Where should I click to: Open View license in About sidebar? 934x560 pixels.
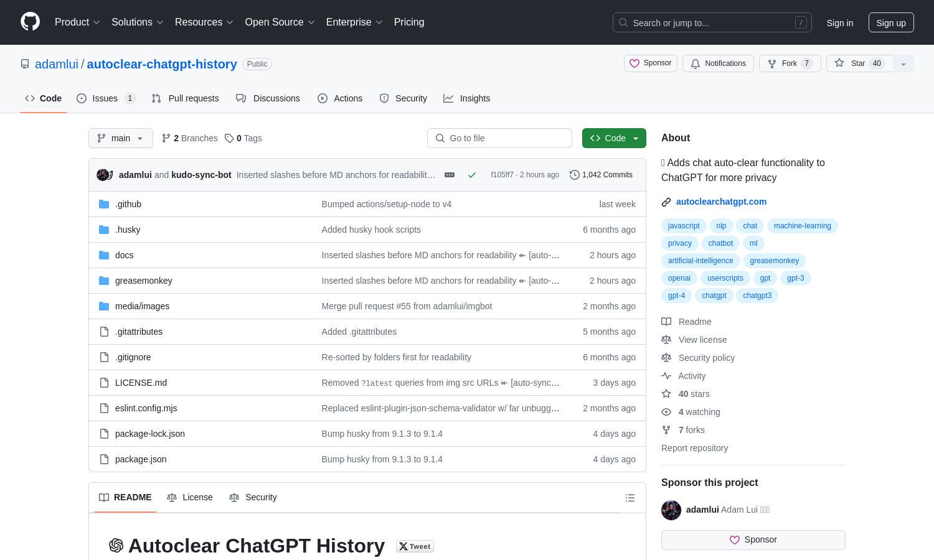point(694,340)
